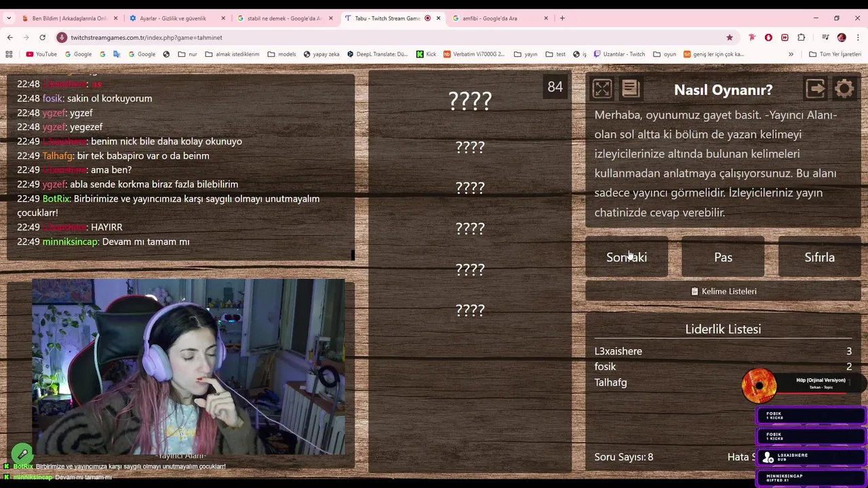The width and height of the screenshot is (868, 488).
Task: Show more bookmarks with double chevron
Action: click(791, 54)
